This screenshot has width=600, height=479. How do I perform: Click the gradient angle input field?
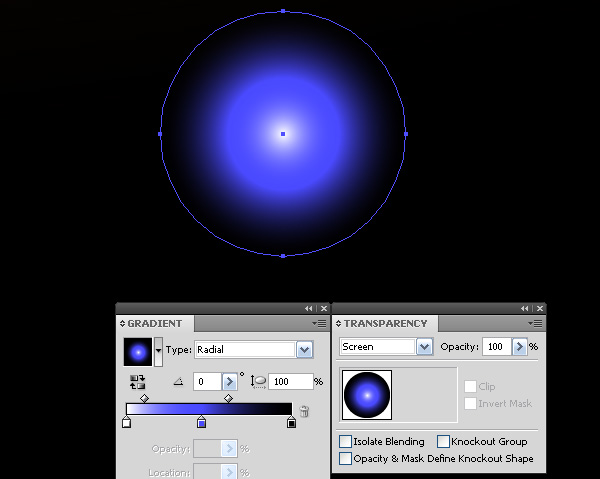click(x=207, y=381)
